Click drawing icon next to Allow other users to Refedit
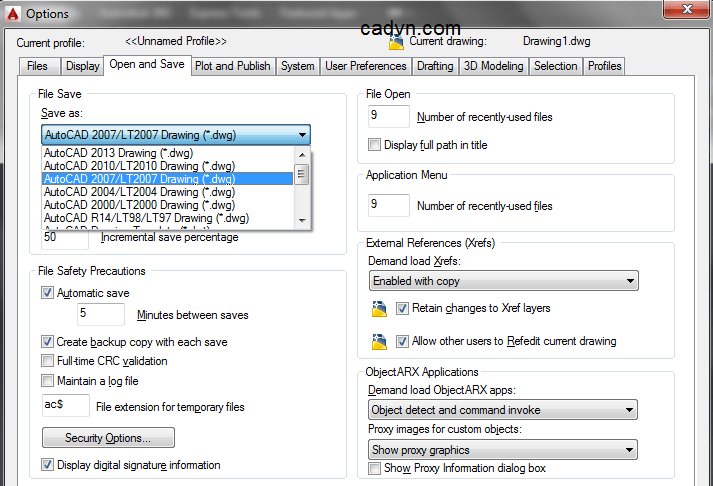Image resolution: width=713 pixels, height=486 pixels. [379, 341]
